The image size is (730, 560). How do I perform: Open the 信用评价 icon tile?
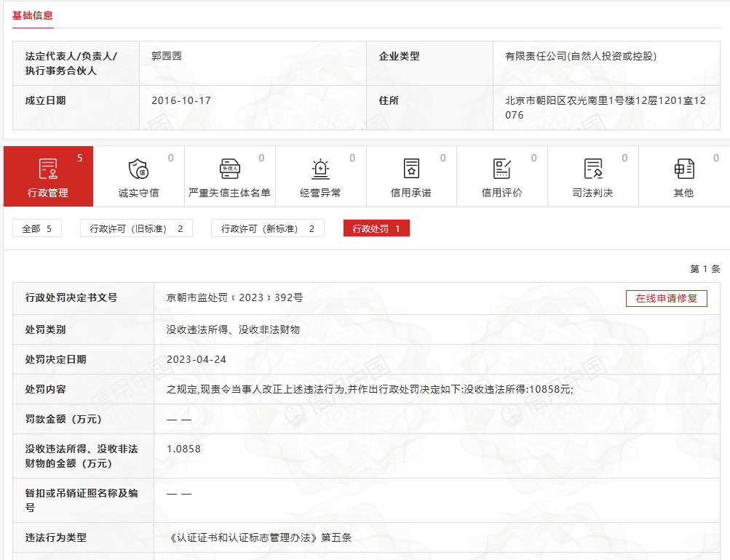502,176
